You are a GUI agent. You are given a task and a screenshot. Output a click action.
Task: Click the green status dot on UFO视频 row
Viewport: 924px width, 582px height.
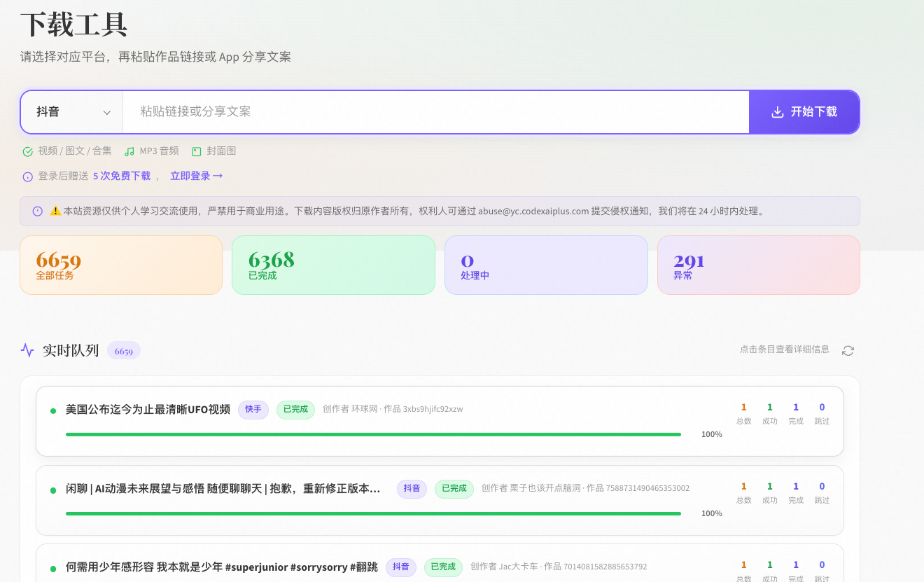pos(53,411)
